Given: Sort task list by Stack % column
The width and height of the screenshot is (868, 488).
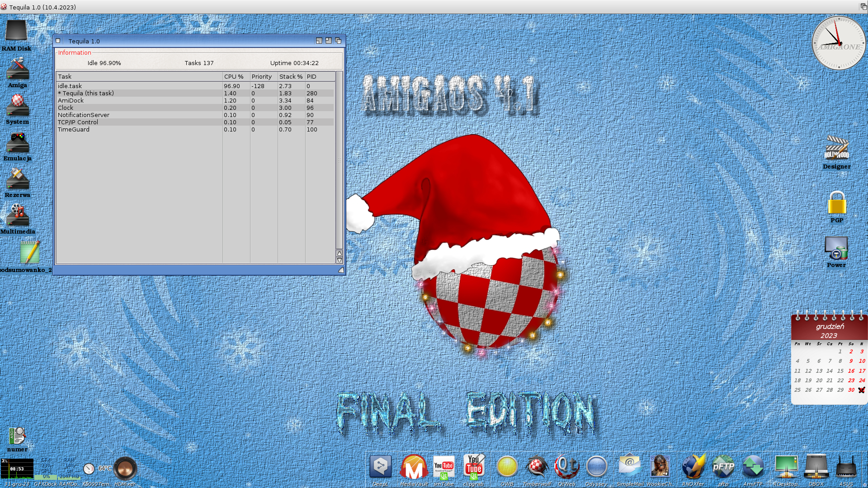Looking at the screenshot, I should 291,76.
